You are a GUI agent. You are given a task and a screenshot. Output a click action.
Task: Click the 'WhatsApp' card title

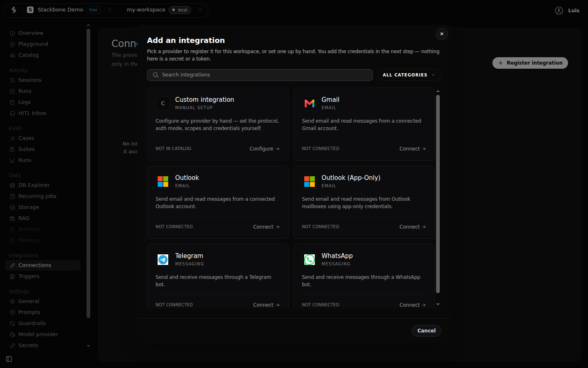[337, 256]
